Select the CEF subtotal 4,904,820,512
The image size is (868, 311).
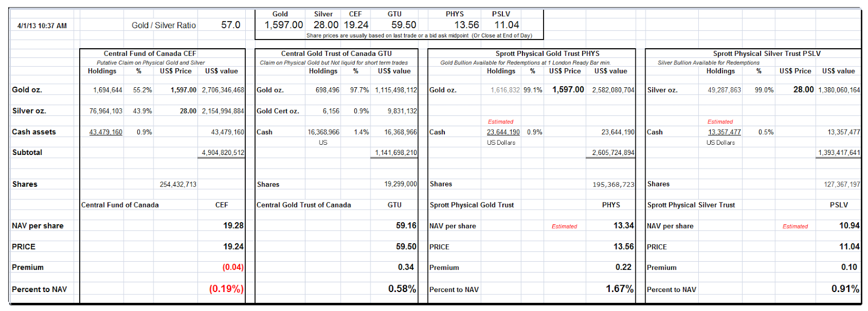(x=223, y=153)
